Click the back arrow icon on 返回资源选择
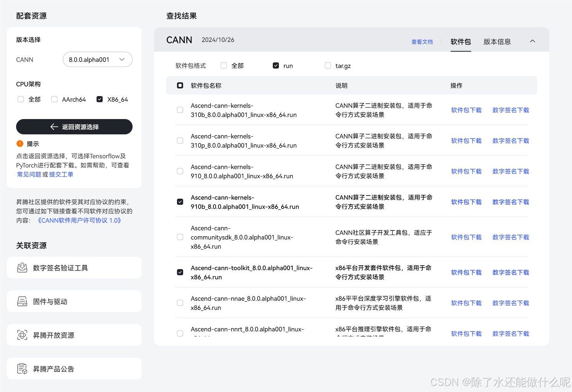 [x=54, y=127]
